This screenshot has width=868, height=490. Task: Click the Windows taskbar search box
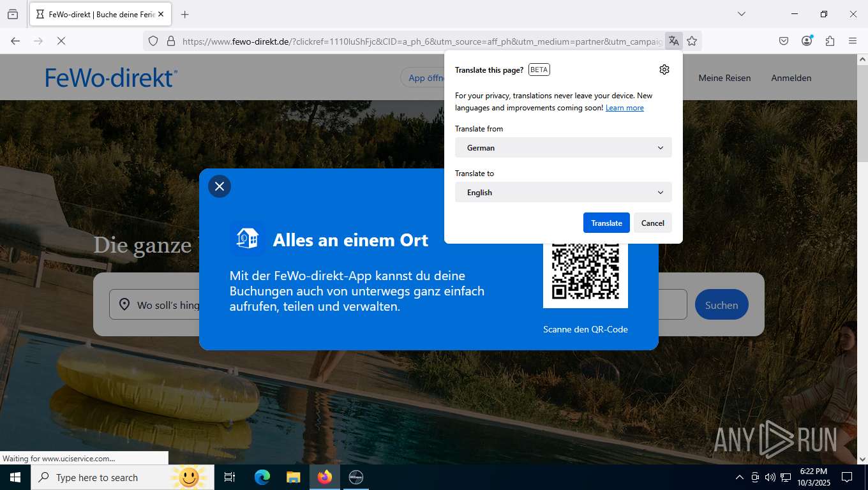[x=123, y=477]
